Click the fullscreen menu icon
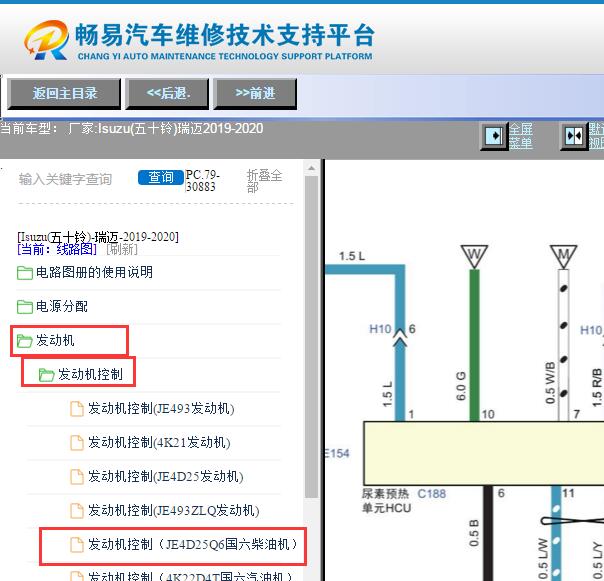Image resolution: width=604 pixels, height=581 pixels. tap(494, 136)
